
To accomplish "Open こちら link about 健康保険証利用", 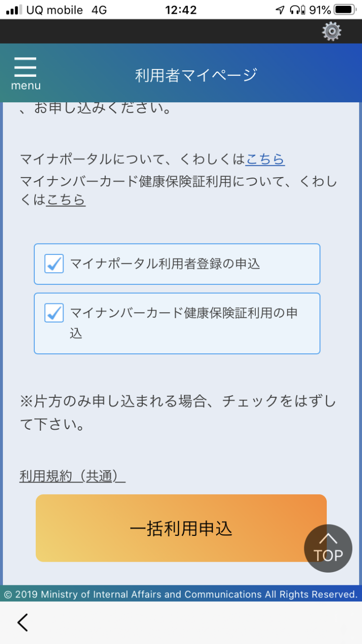I will coord(66,200).
